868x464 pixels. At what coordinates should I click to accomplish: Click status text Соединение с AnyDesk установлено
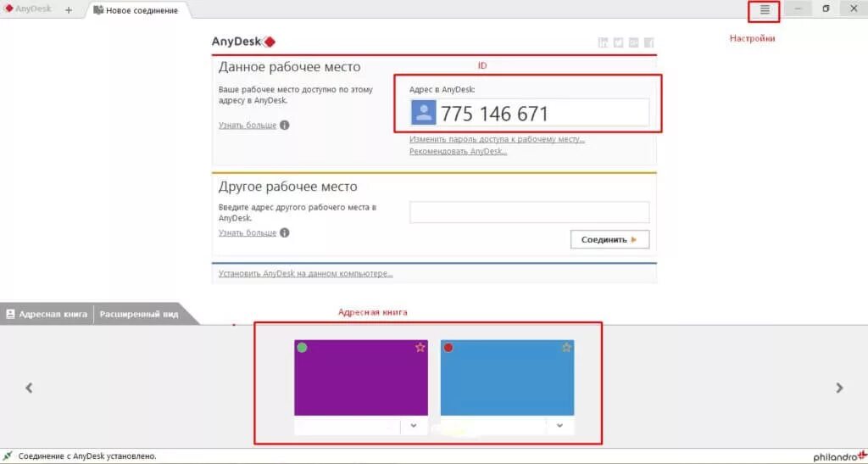pos(87,456)
